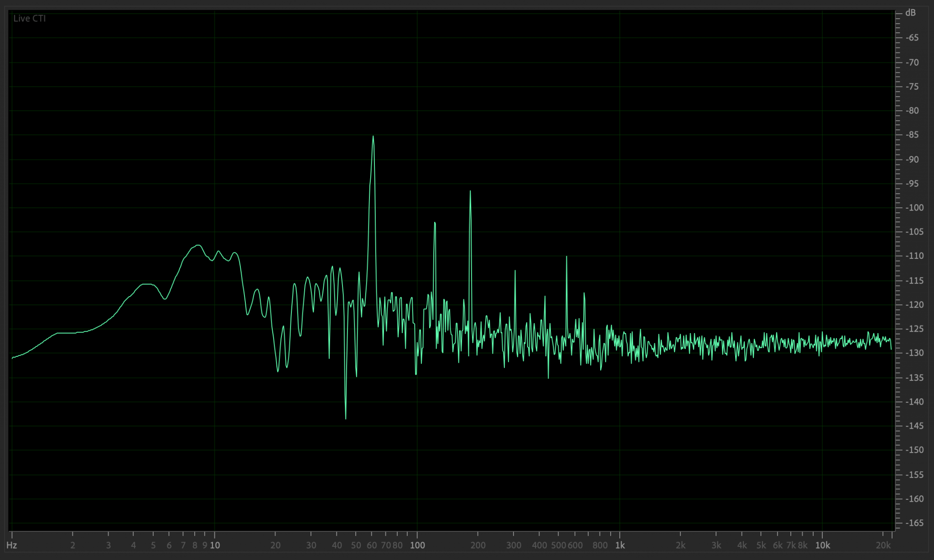This screenshot has height=560, width=934.
Task: Click the 100 Hz frequency axis label
Action: 417,545
